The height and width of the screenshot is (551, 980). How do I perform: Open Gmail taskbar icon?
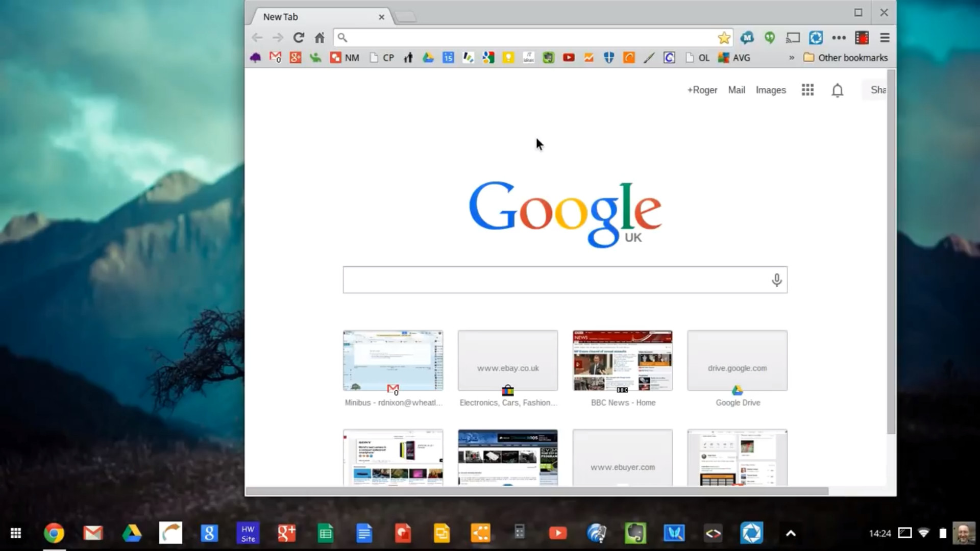92,533
